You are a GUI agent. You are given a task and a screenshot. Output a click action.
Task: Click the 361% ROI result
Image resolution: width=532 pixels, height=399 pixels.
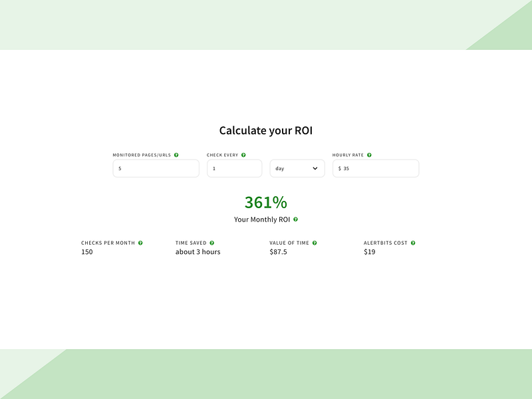[x=265, y=202]
